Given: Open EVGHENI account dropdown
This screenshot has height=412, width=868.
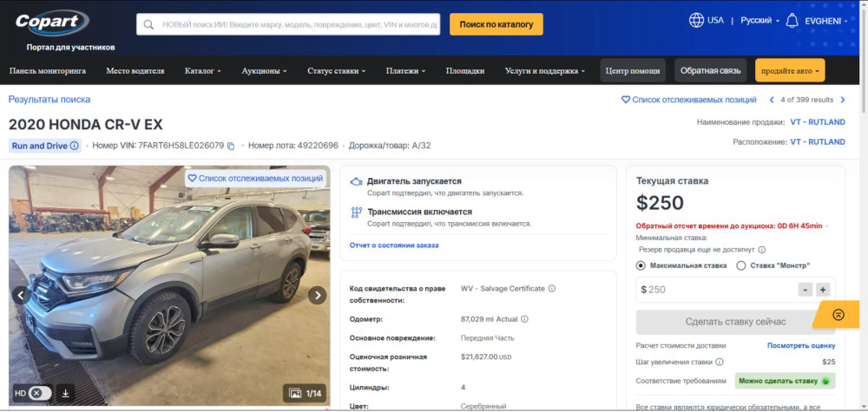Looking at the screenshot, I should pyautogui.click(x=826, y=21).
